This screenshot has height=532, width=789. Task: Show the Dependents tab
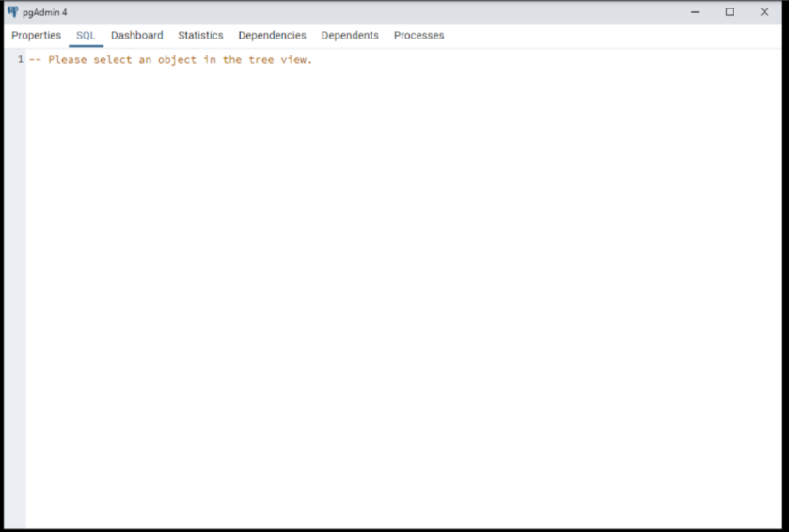click(350, 36)
